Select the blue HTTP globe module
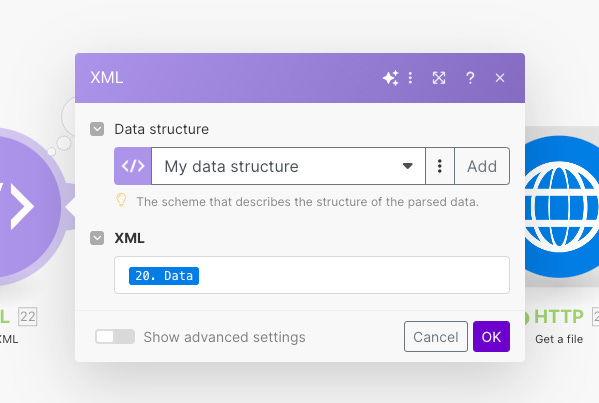The width and height of the screenshot is (599, 403). (x=561, y=206)
